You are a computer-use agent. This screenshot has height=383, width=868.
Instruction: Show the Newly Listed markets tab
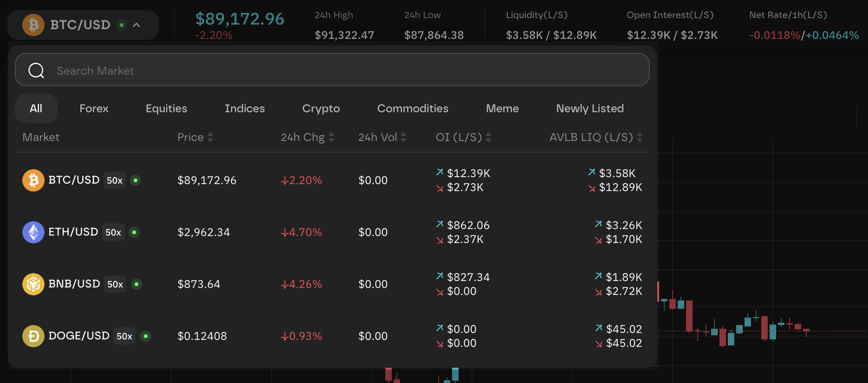590,109
